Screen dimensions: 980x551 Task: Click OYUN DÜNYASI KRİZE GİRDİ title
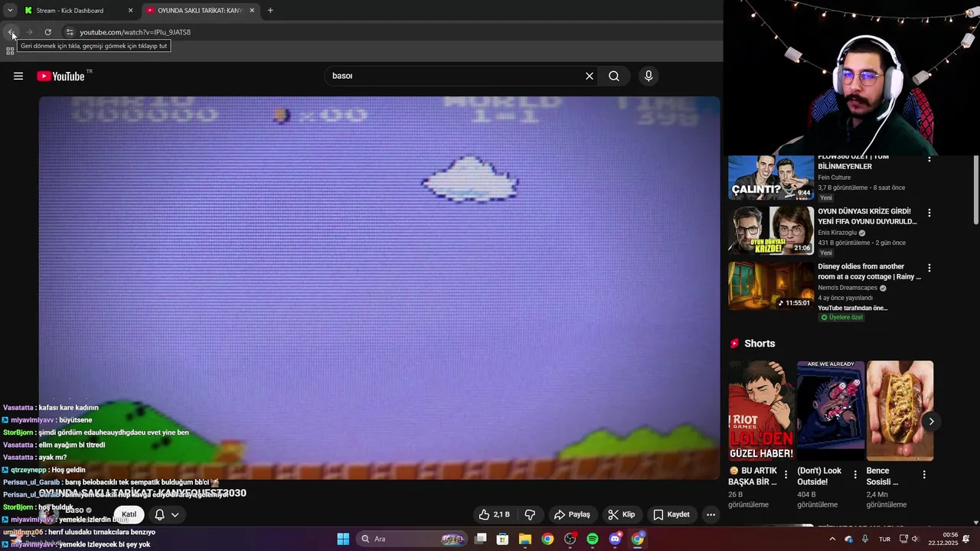point(867,217)
